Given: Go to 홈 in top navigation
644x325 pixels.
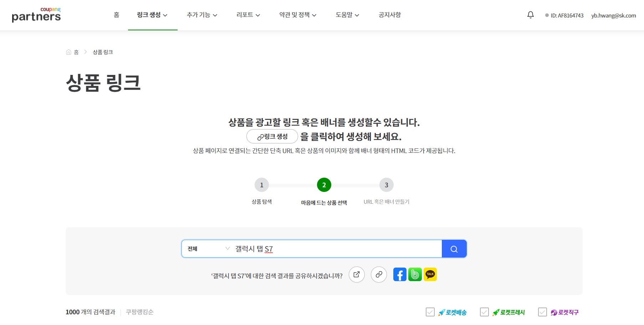Looking at the screenshot, I should 116,15.
